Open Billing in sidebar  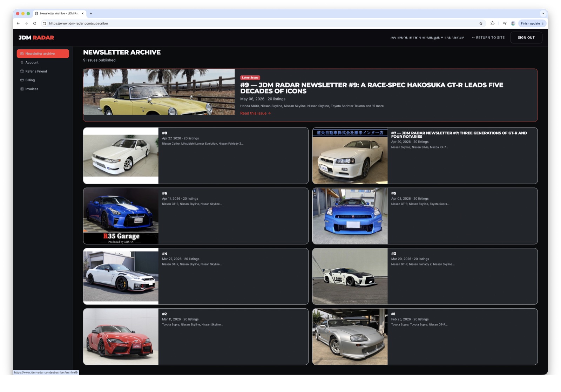43,80
